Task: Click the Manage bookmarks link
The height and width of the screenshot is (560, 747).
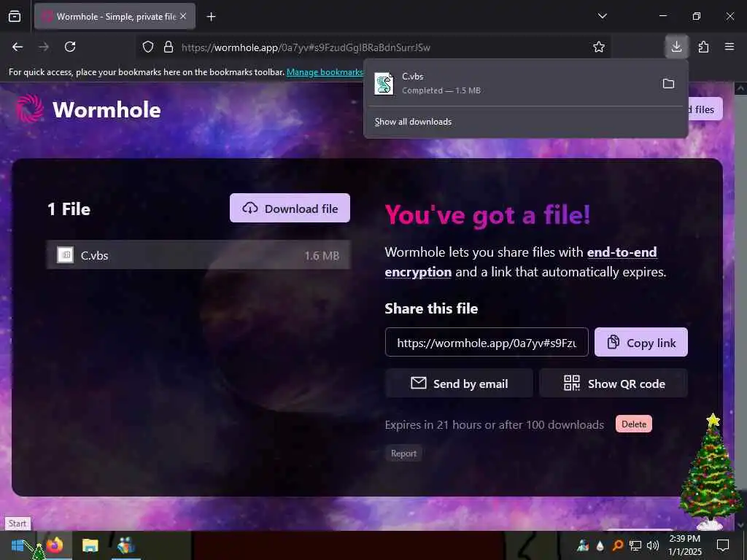Action: point(325,72)
